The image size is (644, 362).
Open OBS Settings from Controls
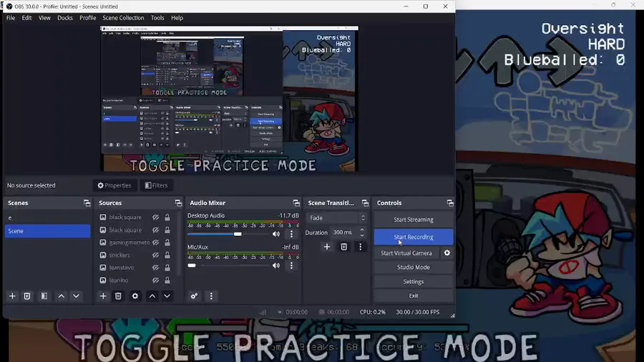tap(414, 282)
